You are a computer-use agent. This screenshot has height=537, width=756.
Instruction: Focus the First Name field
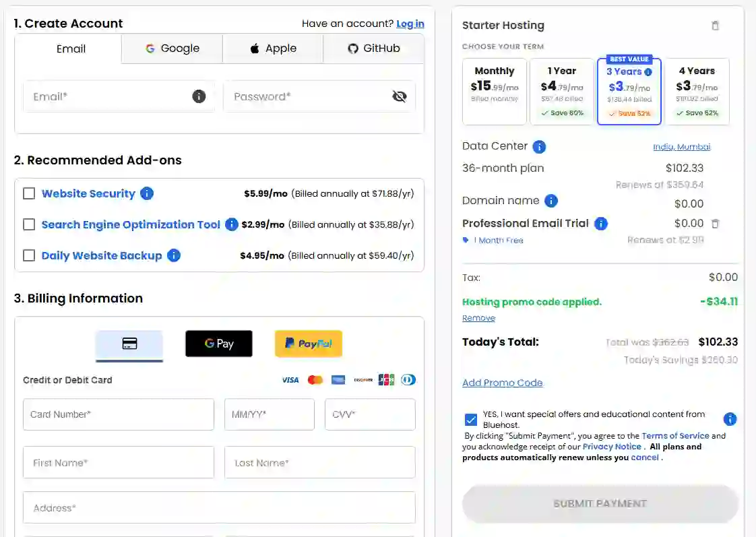[119, 463]
